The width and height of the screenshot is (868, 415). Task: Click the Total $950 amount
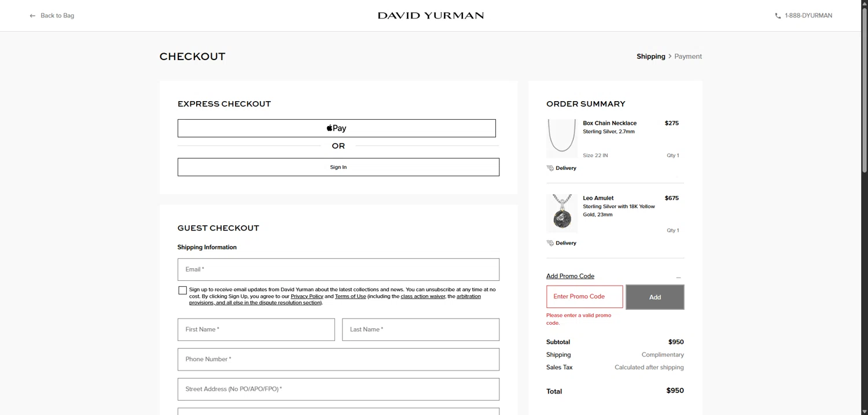tap(675, 391)
